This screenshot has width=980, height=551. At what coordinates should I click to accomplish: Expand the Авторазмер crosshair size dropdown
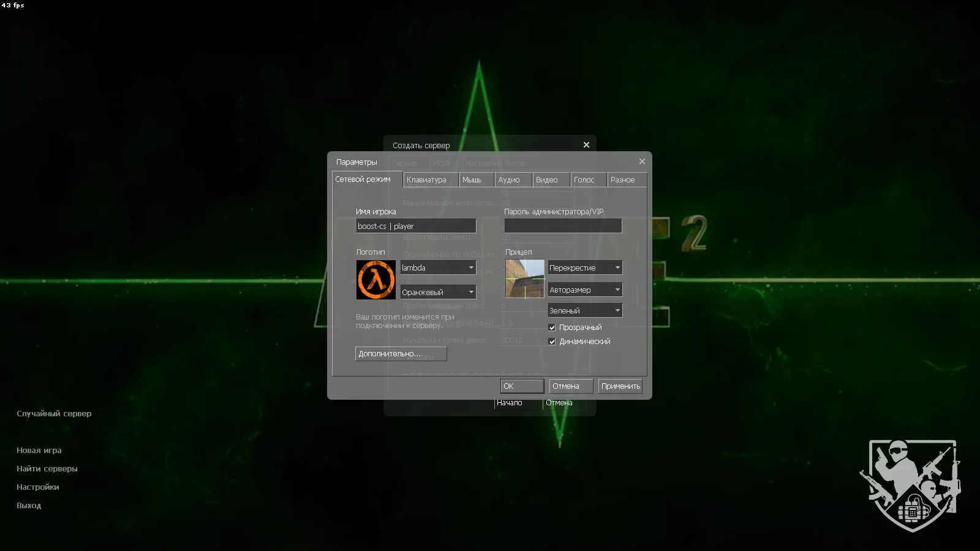585,290
